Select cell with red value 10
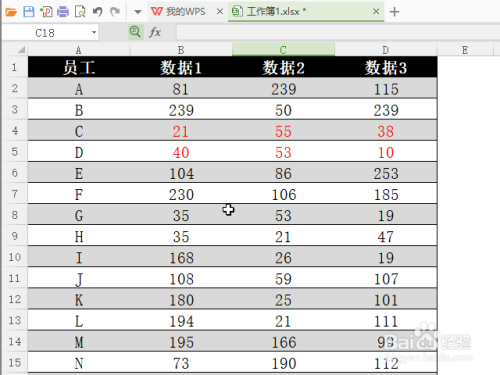The height and width of the screenshot is (375, 500). pos(386,152)
